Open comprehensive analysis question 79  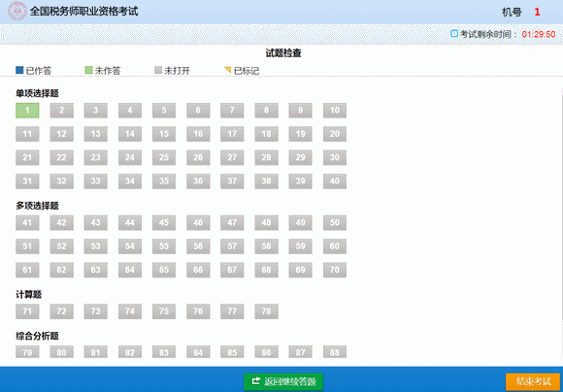click(x=27, y=352)
